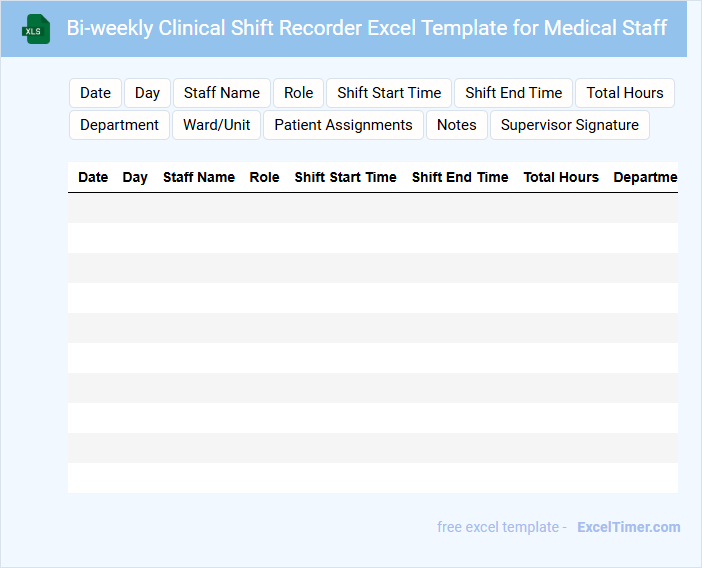
Task: Click the Staff Name column header
Action: [x=199, y=177]
